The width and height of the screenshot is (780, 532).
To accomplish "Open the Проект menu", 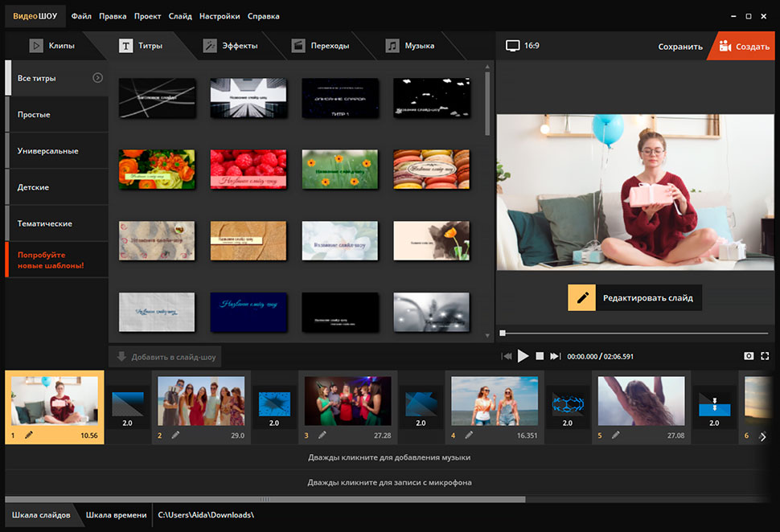I will click(147, 16).
